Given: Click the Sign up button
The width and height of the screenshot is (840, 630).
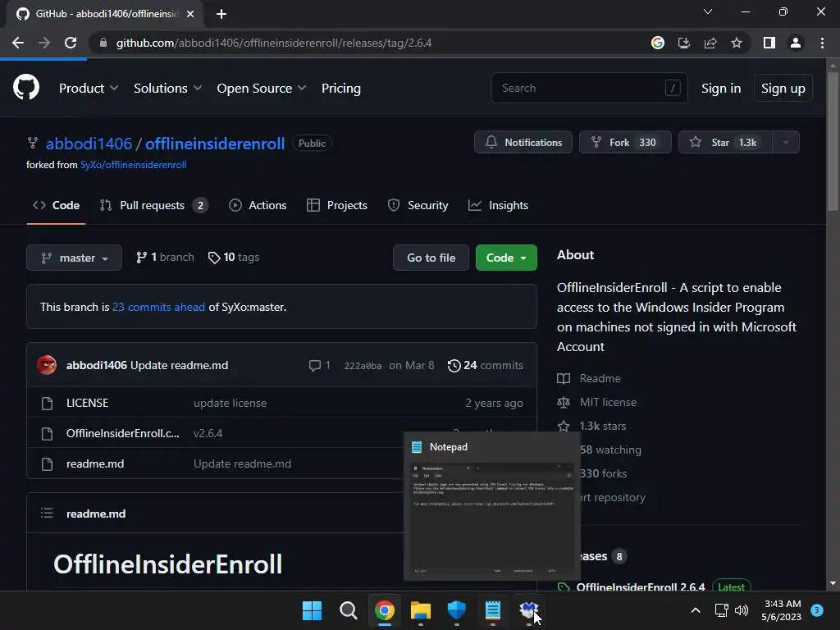Looking at the screenshot, I should point(783,89).
